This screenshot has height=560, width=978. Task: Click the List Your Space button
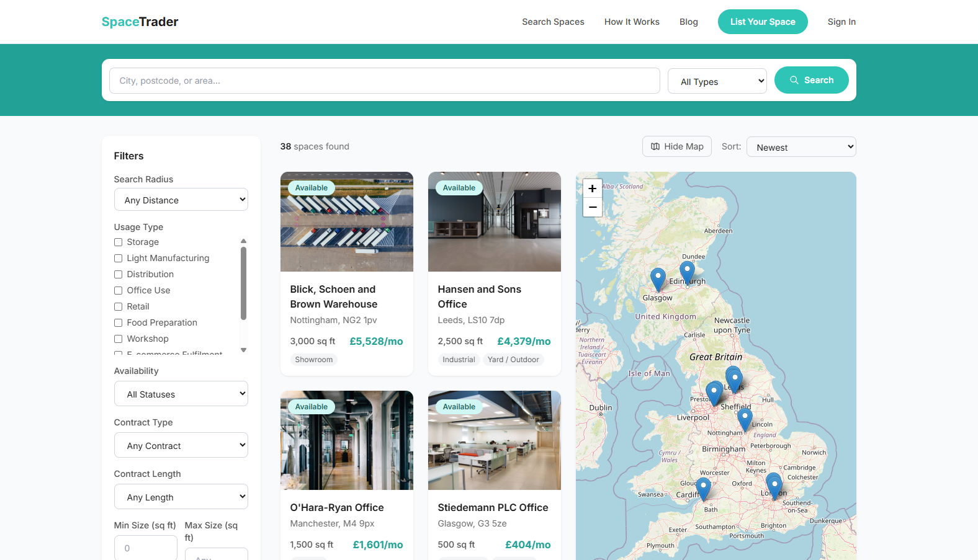[x=762, y=22]
